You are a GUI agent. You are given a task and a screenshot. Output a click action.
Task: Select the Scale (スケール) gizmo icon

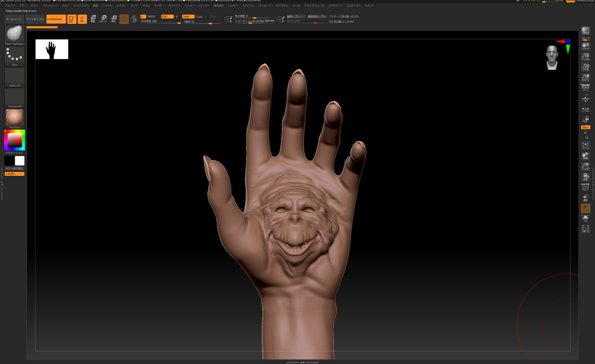click(x=103, y=19)
